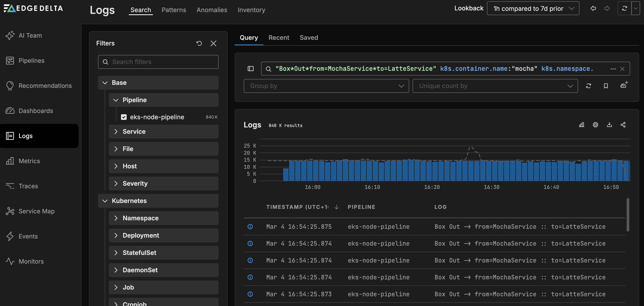Open the Lookback time range dropdown

[x=533, y=8]
